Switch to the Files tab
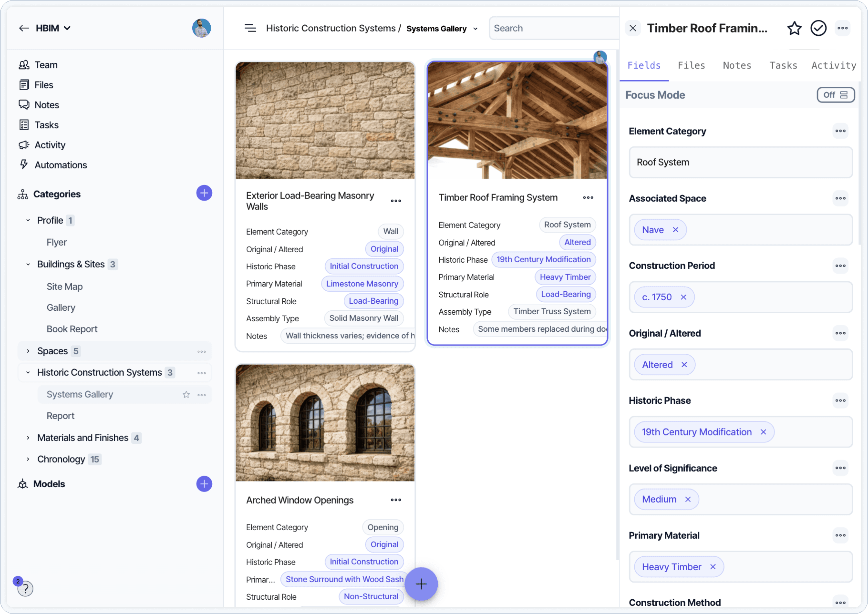The width and height of the screenshot is (868, 614). pyautogui.click(x=691, y=65)
